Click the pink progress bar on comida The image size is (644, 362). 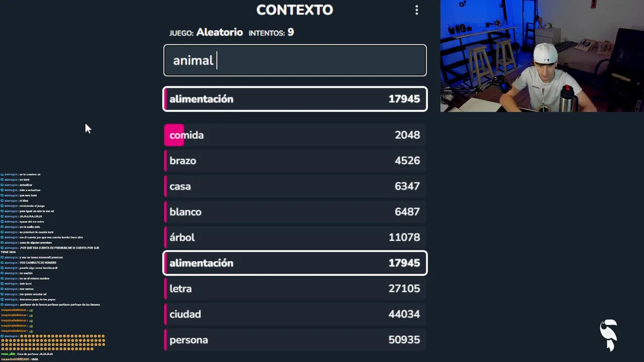[x=174, y=135]
